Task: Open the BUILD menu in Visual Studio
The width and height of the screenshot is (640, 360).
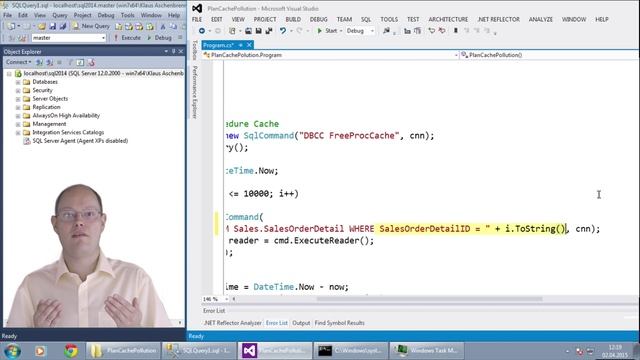Action: tap(293, 19)
